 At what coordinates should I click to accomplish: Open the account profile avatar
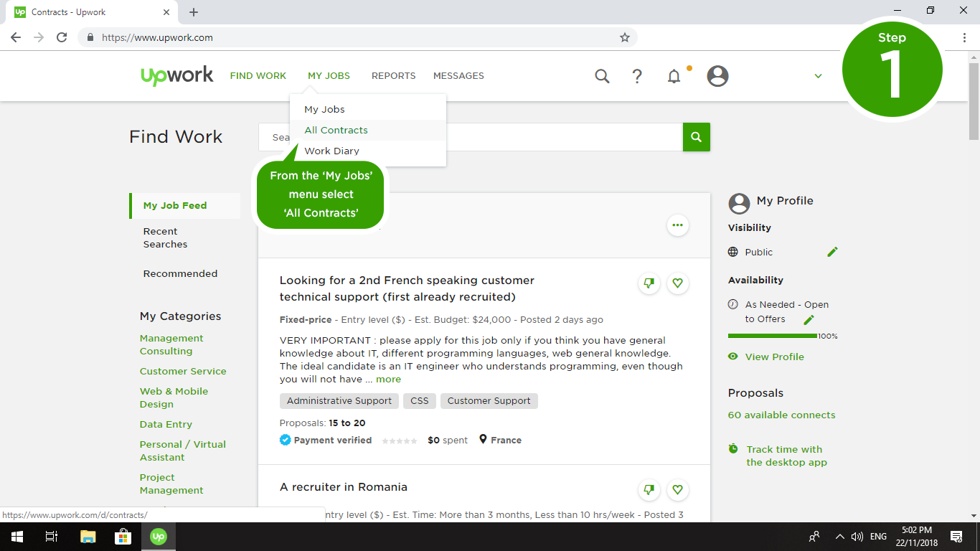point(717,75)
